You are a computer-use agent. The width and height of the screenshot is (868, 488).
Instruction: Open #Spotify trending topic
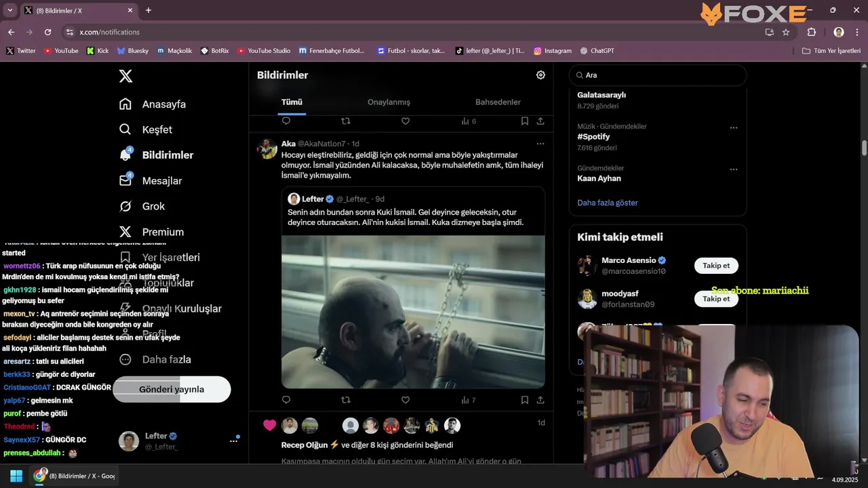pos(593,137)
